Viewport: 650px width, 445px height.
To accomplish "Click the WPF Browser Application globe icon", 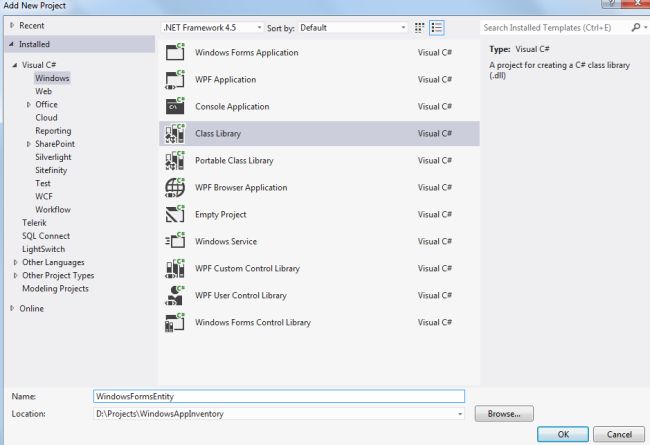I will pos(175,187).
